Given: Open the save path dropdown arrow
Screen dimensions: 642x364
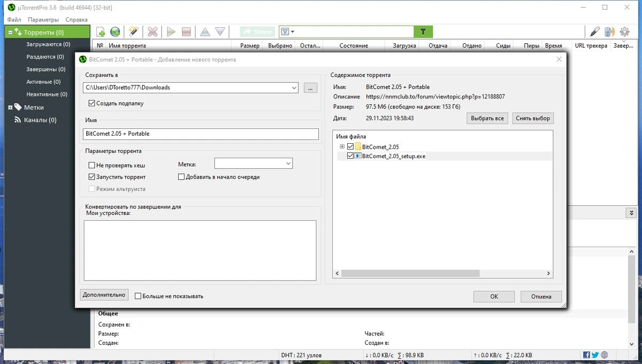Looking at the screenshot, I should pyautogui.click(x=294, y=88).
